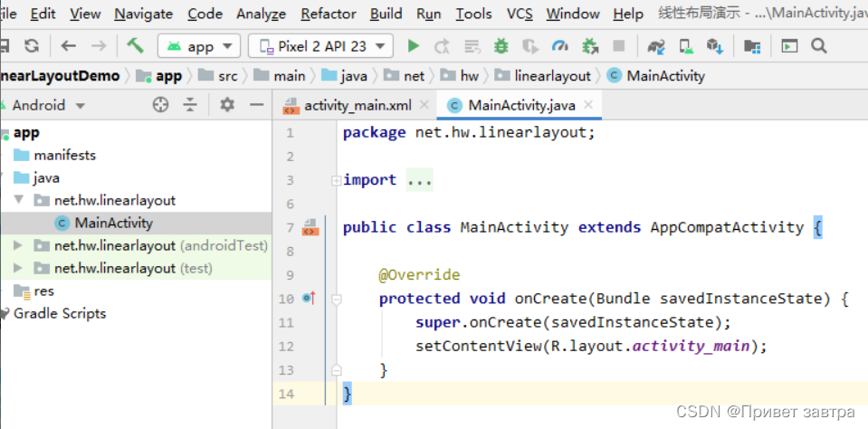Open the Build menu
The height and width of the screenshot is (429, 868).
click(386, 14)
